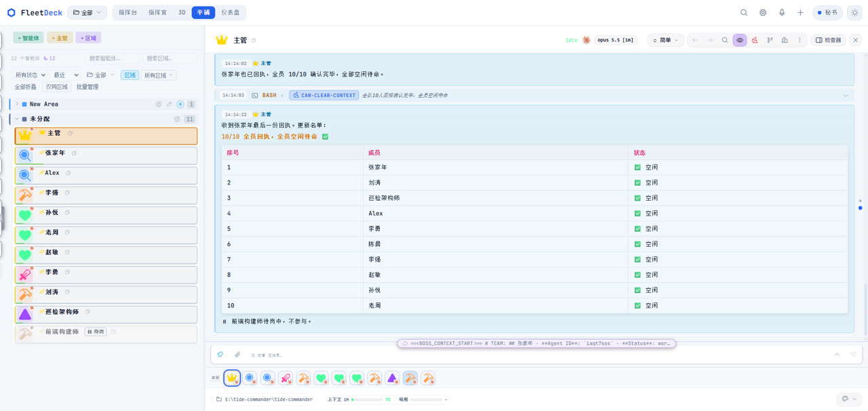
Task: Click the search magnifier in chat toolbar
Action: pos(725,40)
